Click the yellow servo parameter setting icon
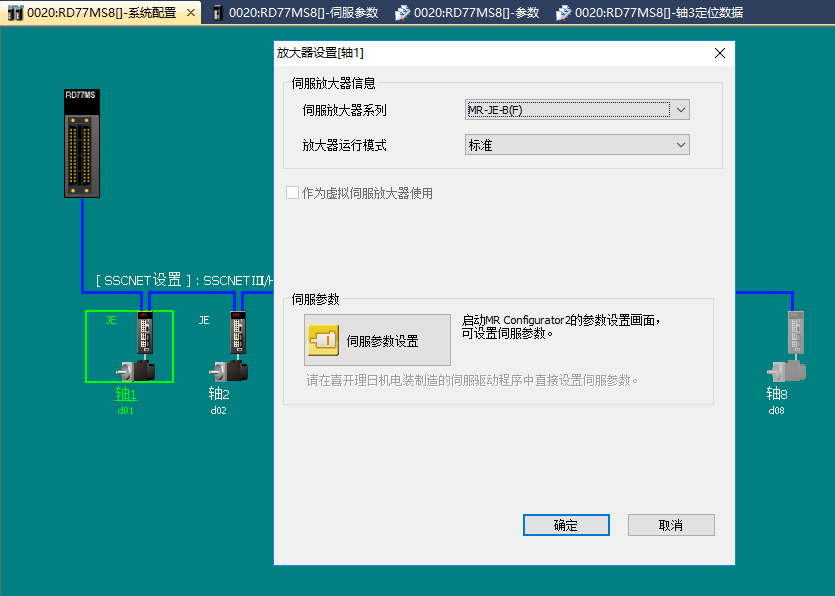835x596 pixels. (x=323, y=341)
